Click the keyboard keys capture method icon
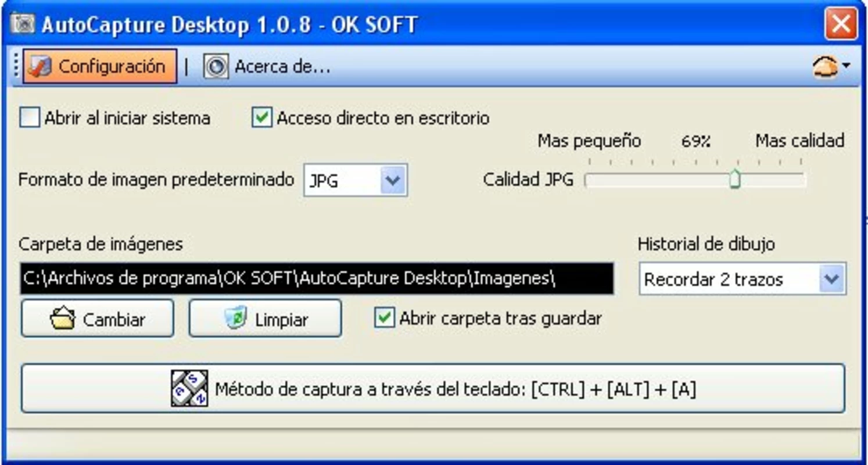The height and width of the screenshot is (465, 868). pos(189,388)
